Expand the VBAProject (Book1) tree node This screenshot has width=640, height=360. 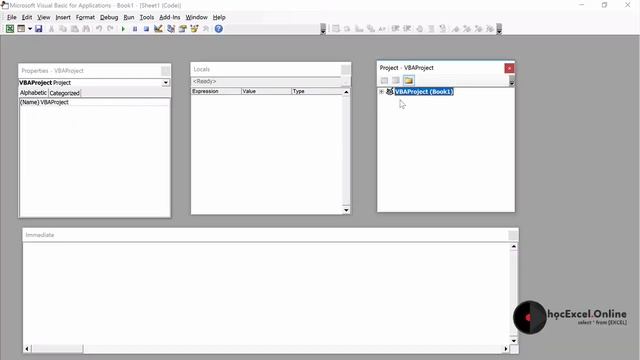pos(382,92)
